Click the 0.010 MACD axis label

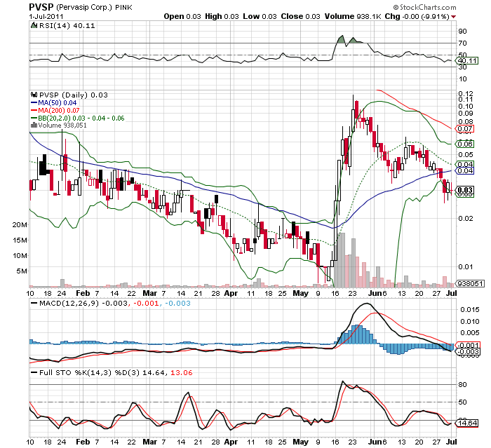(x=470, y=322)
